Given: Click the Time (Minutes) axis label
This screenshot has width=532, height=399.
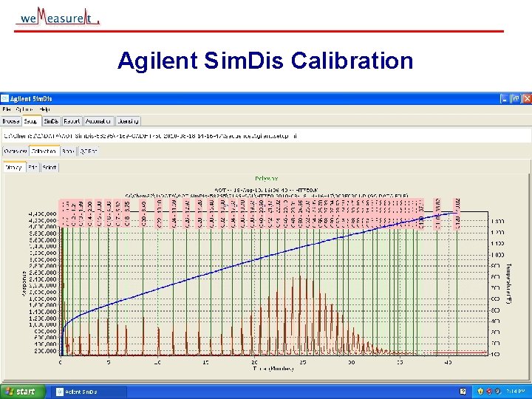Looking at the screenshot, I should pos(273,369).
